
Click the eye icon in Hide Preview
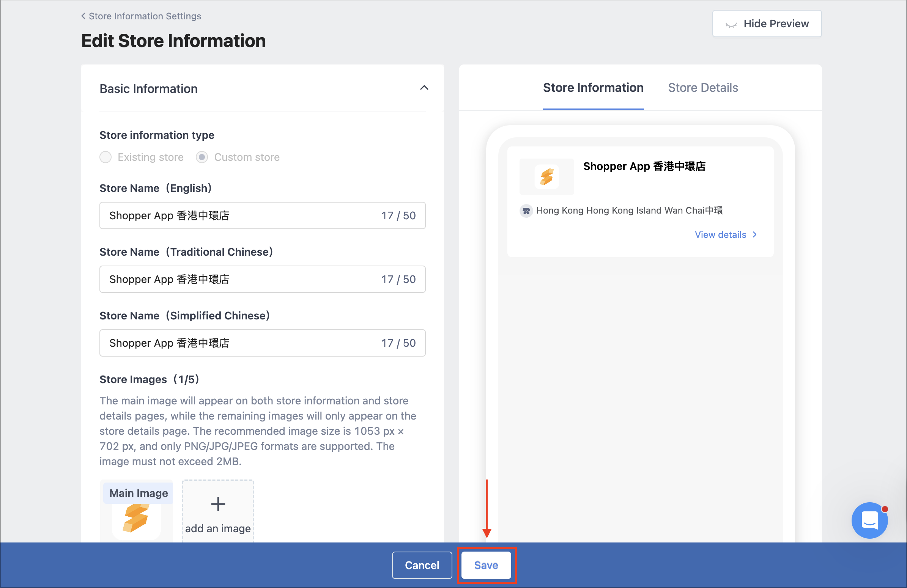click(x=731, y=24)
